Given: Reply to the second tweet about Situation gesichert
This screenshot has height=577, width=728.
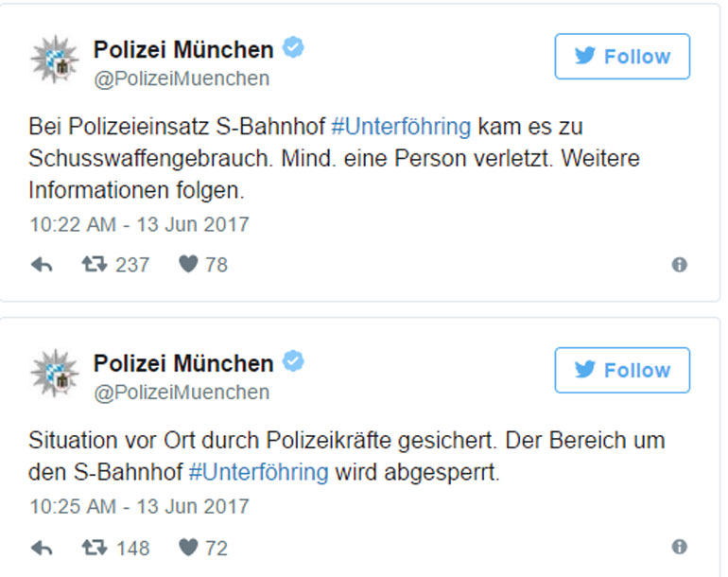Looking at the screenshot, I should tap(42, 548).
